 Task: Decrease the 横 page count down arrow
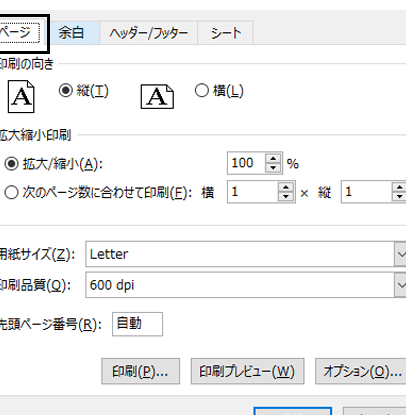coord(286,197)
